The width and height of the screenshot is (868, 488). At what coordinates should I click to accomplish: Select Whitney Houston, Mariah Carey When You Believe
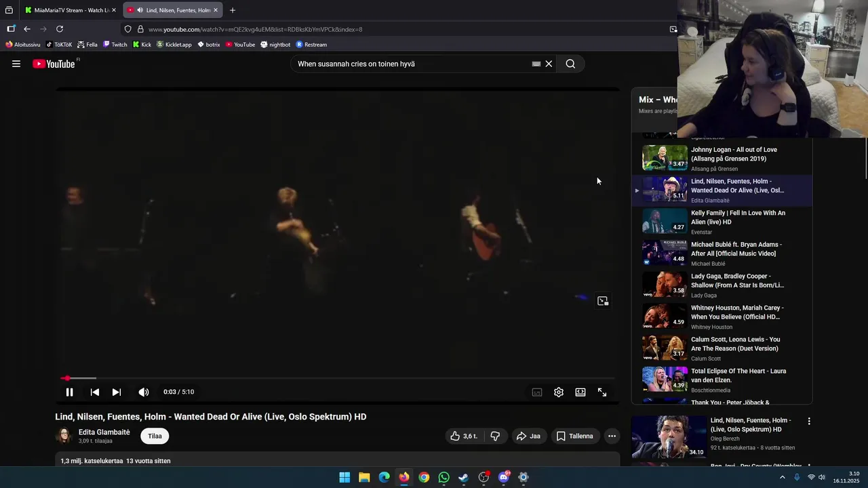tap(722, 317)
